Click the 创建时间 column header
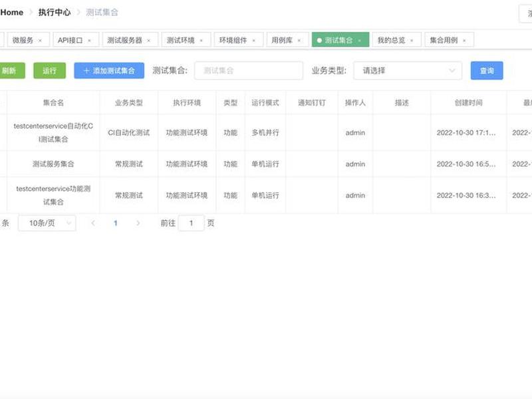This screenshot has height=399, width=532. 469,103
